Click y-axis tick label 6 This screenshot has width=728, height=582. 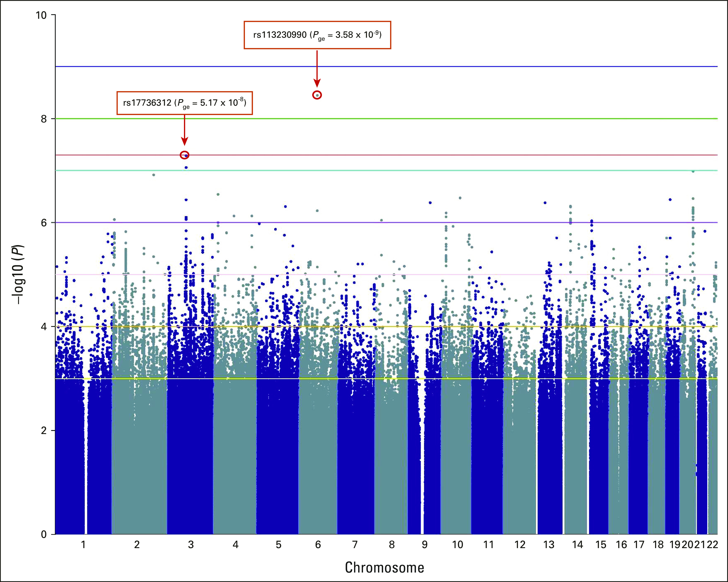coord(44,223)
